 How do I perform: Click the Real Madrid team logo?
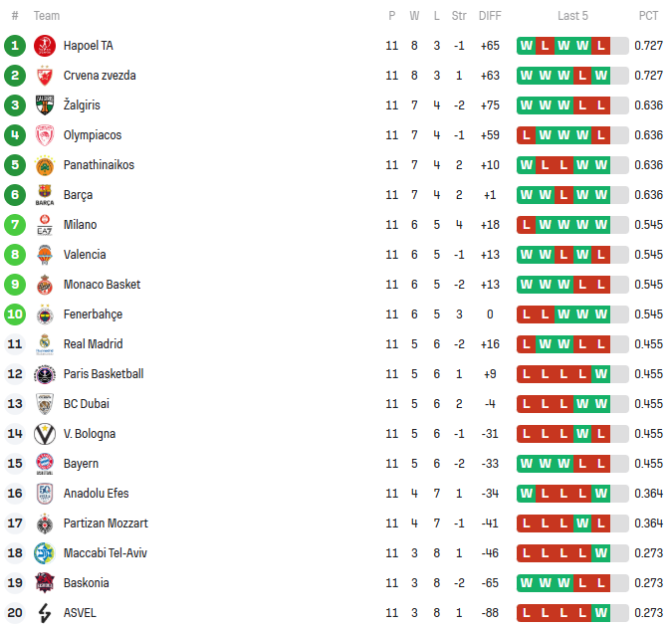point(45,344)
